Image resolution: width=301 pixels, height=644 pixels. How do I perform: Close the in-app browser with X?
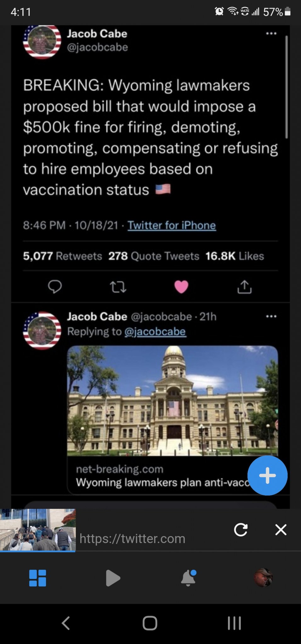281,530
